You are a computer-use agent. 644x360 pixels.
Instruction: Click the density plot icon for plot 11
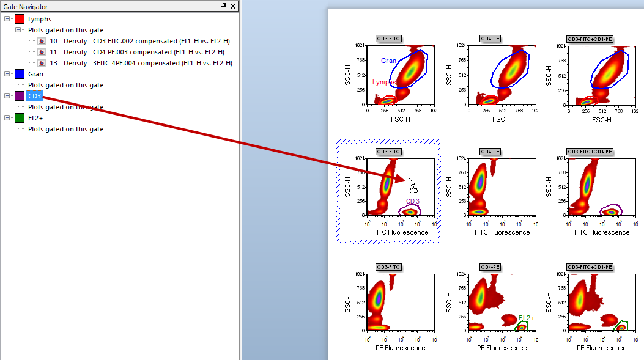[x=42, y=52]
